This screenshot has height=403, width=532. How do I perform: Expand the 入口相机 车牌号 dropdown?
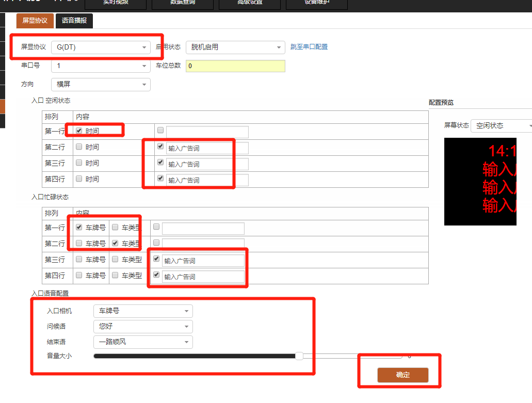tap(143, 311)
